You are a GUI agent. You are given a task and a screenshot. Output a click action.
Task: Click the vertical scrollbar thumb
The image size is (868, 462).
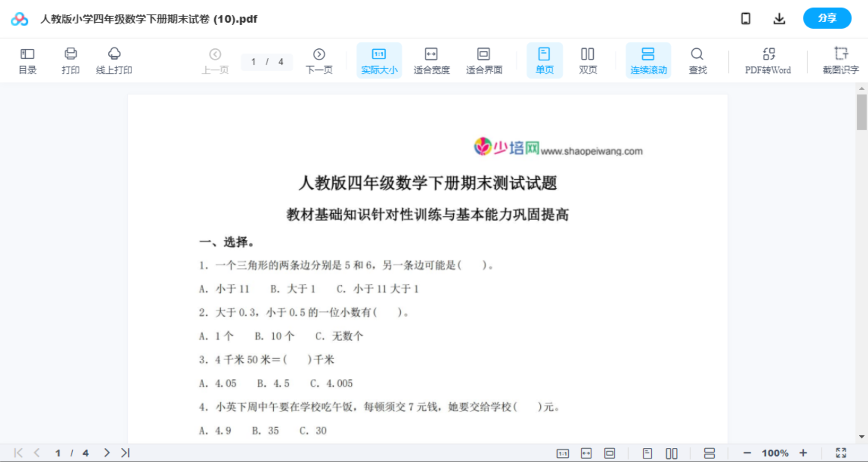point(861,112)
